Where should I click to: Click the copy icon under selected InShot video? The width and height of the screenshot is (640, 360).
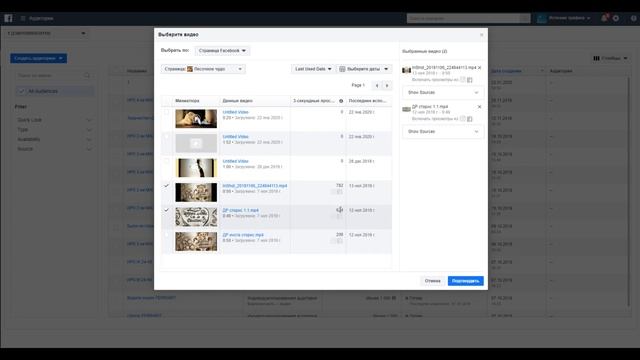coord(470,80)
